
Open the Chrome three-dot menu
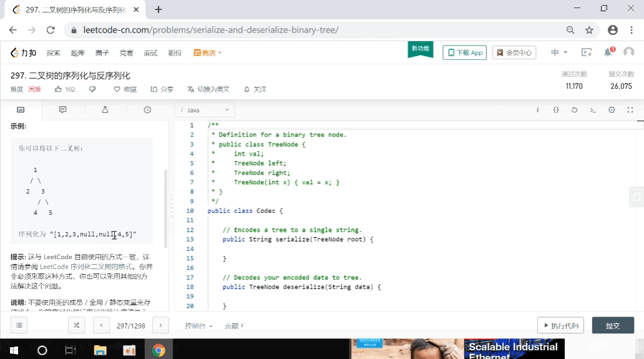click(x=632, y=30)
